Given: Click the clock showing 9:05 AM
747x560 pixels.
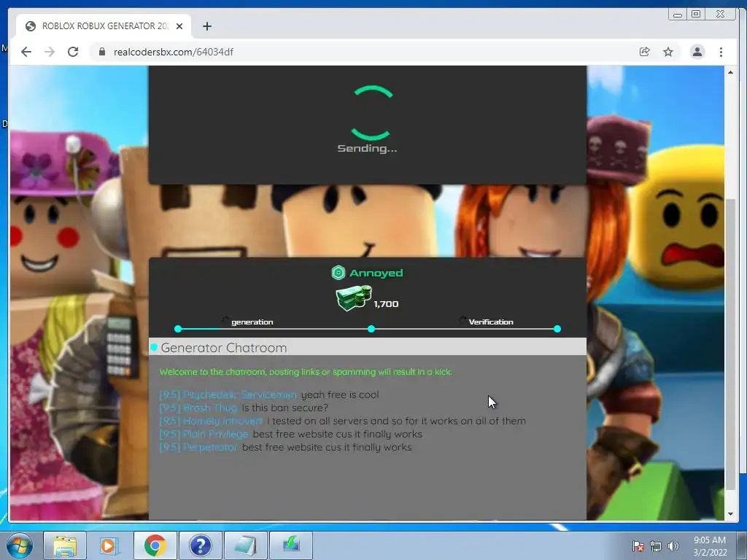Looking at the screenshot, I should click(709, 540).
